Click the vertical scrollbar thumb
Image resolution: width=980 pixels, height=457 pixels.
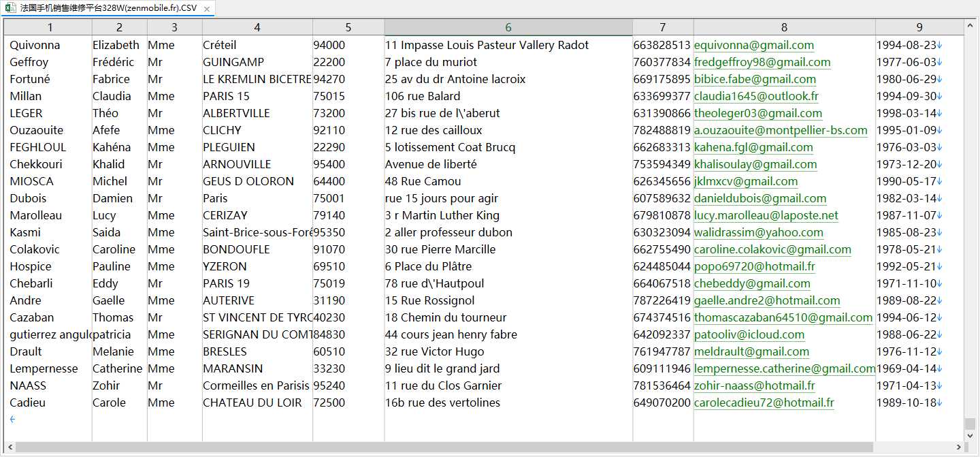pyautogui.click(x=970, y=423)
